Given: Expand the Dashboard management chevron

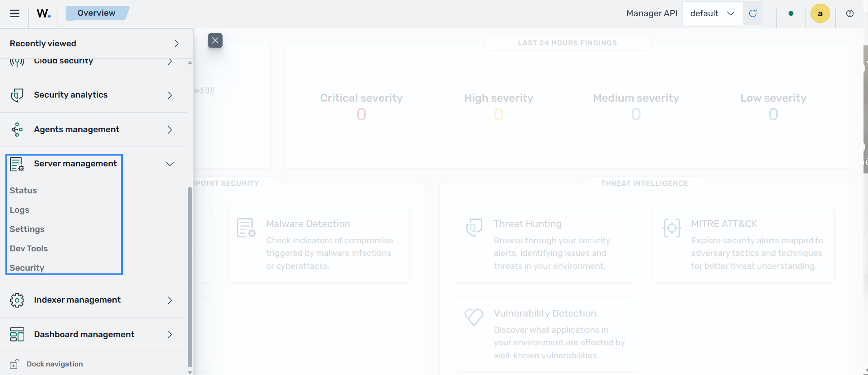Looking at the screenshot, I should click(x=170, y=335).
